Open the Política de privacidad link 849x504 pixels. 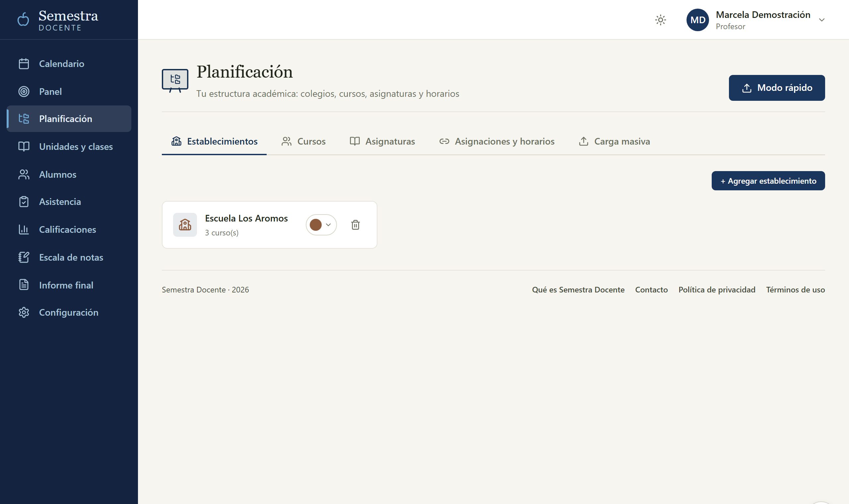(717, 290)
